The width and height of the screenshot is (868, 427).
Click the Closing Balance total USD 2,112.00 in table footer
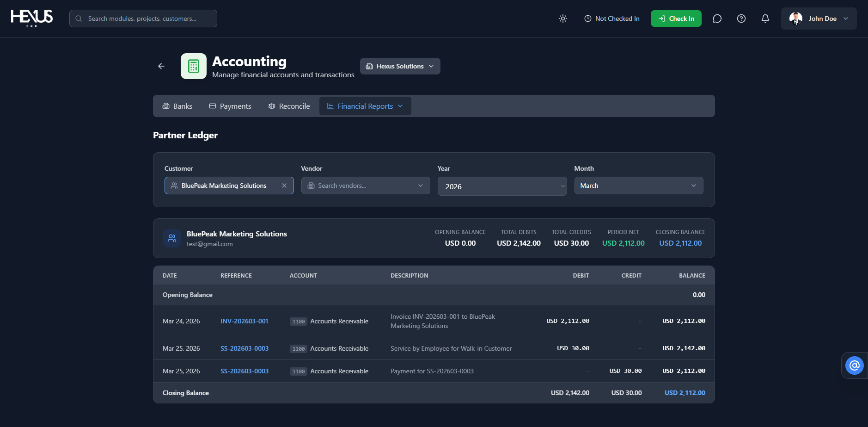point(685,393)
